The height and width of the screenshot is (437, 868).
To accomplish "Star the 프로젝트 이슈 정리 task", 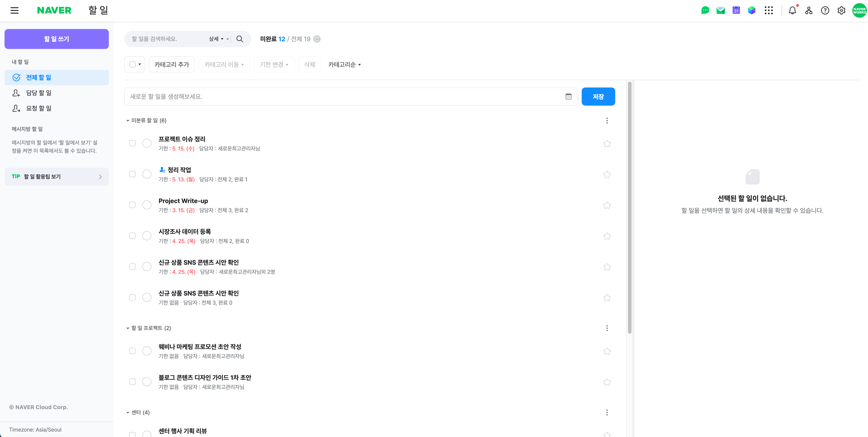I will pyautogui.click(x=607, y=144).
